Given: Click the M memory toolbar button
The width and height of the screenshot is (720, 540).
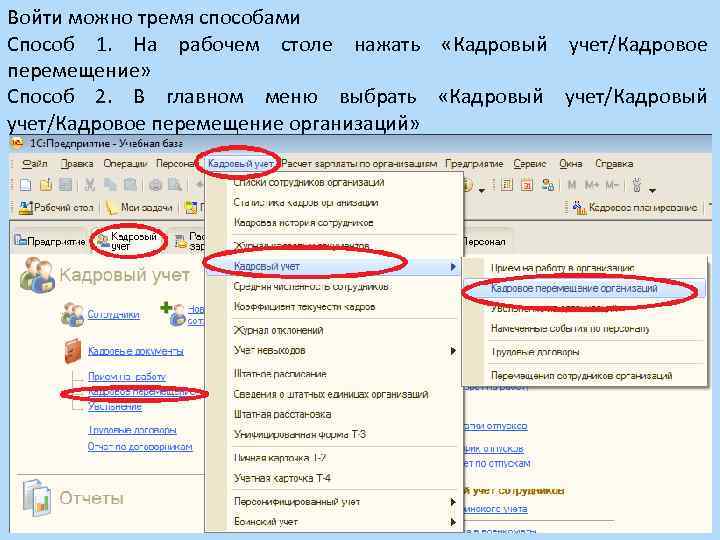Looking at the screenshot, I should click(572, 185).
